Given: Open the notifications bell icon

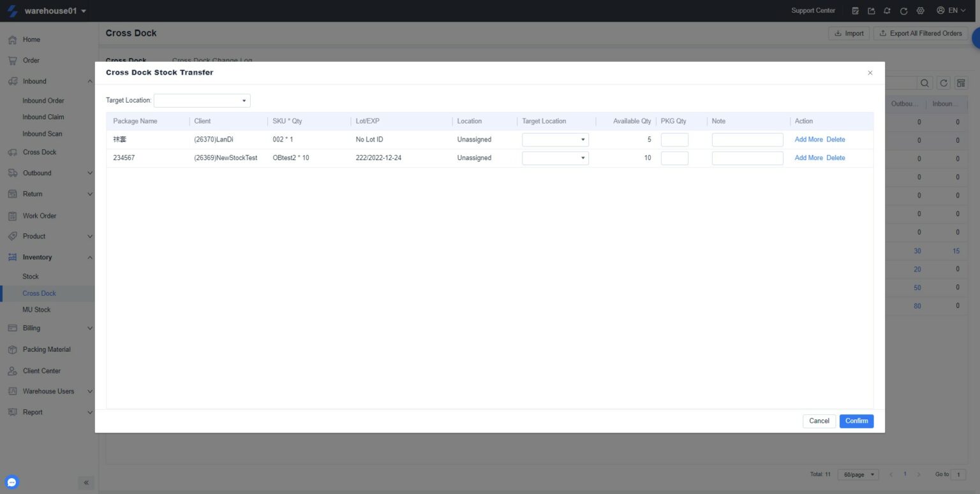Looking at the screenshot, I should (887, 11).
